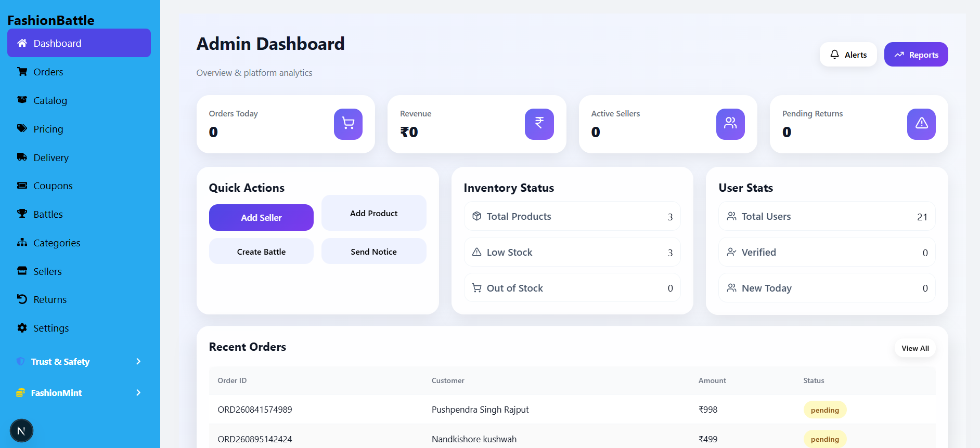Click the Settings gear icon in sidebar
This screenshot has height=448, width=980.
(22, 327)
